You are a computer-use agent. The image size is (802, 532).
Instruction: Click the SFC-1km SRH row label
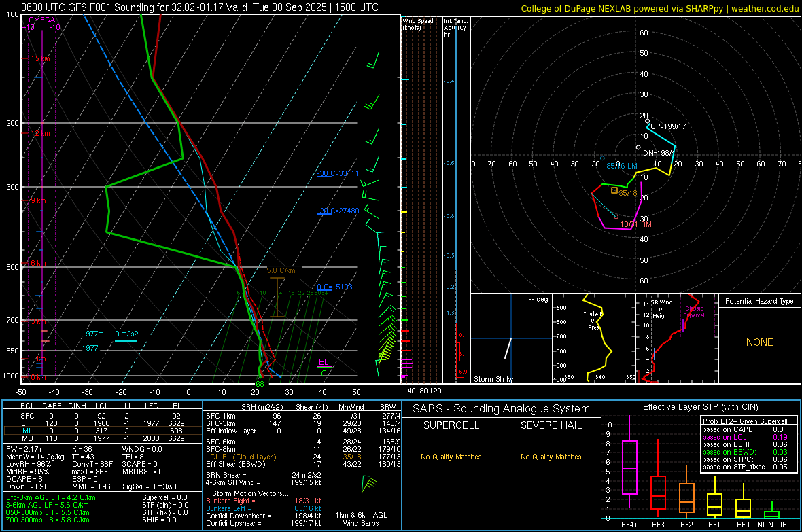click(221, 416)
